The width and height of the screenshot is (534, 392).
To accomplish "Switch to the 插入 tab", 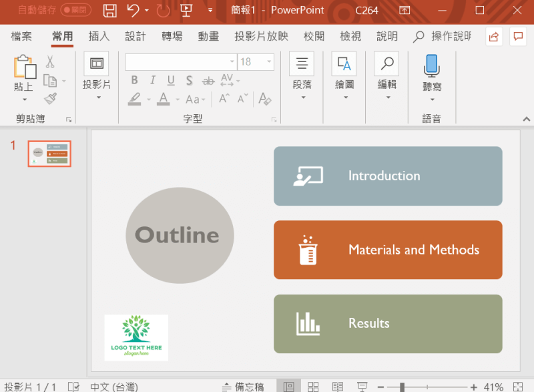I will [x=99, y=36].
